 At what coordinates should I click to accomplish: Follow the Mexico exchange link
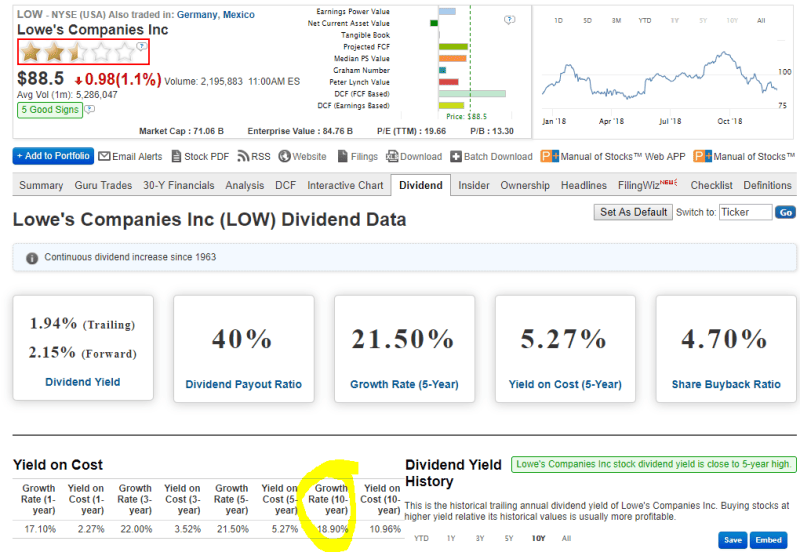[x=238, y=15]
